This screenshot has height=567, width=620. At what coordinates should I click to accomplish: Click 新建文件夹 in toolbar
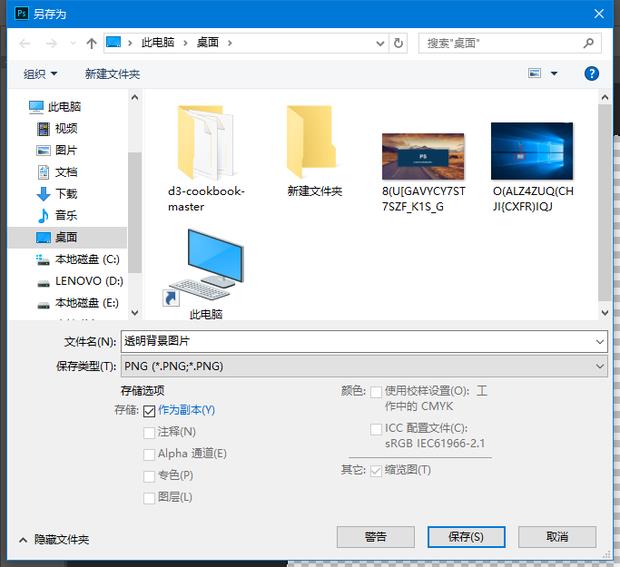tap(112, 74)
